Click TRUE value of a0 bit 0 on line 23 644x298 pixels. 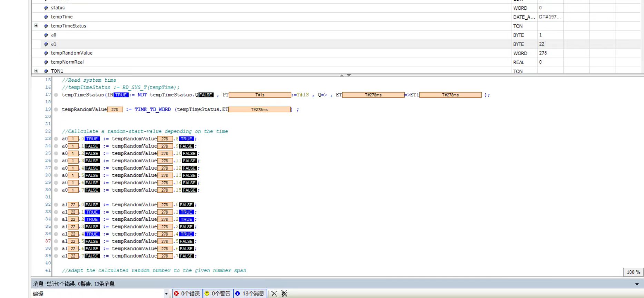[92, 139]
